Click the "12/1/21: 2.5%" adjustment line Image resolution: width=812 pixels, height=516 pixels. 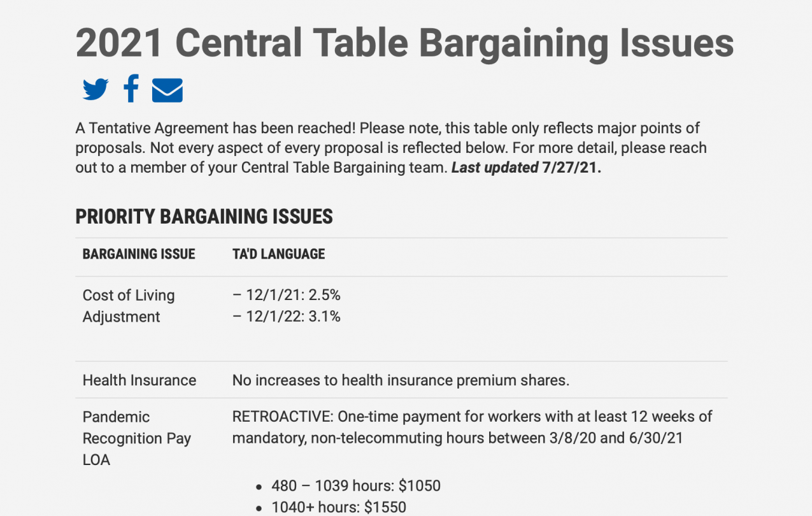287,295
